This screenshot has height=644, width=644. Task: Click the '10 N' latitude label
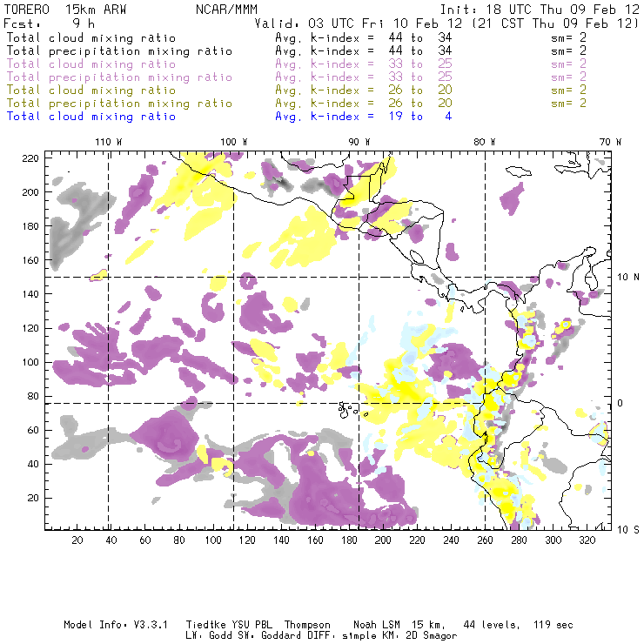[628, 278]
